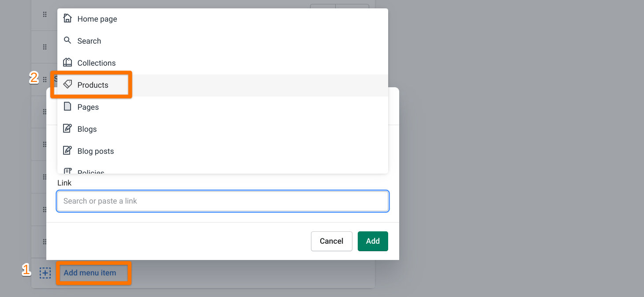The height and width of the screenshot is (297, 644).
Task: Click the Products tag icon
Action: coord(67,85)
